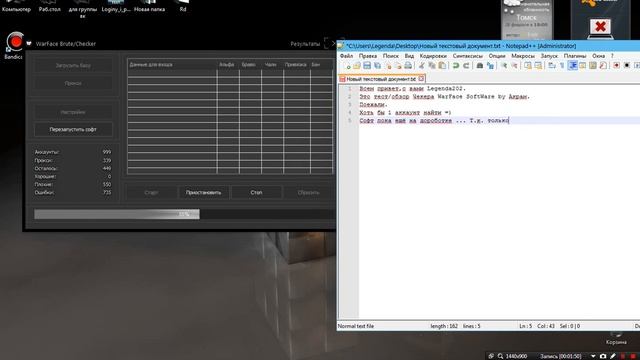Start macro recording with red dot icon

pos(616,66)
